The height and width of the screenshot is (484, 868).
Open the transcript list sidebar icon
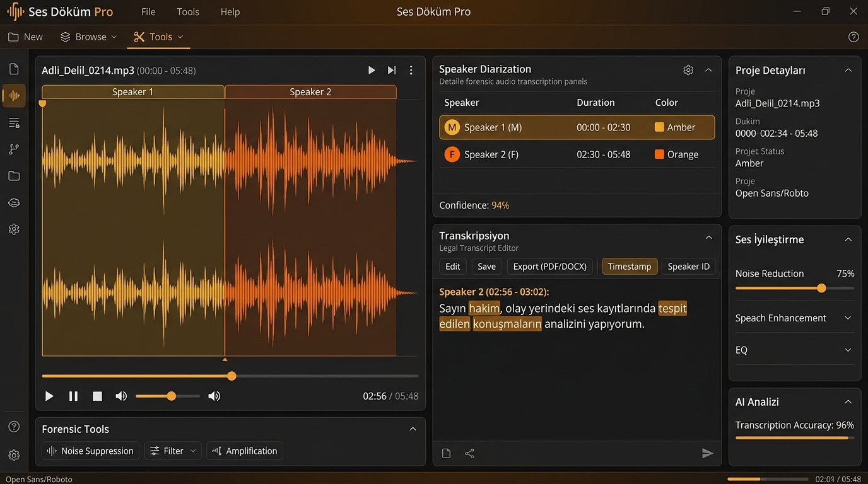[x=14, y=123]
